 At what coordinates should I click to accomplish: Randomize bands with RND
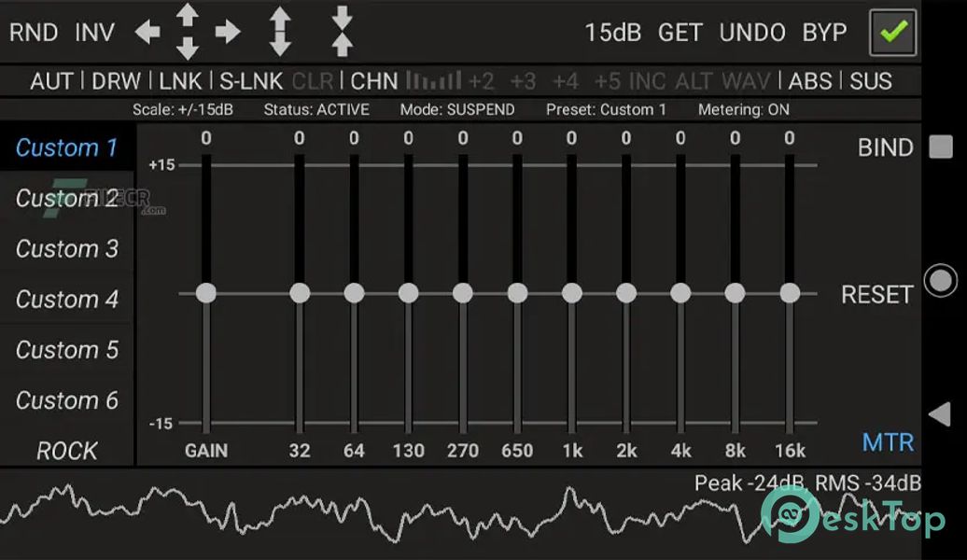click(x=34, y=32)
